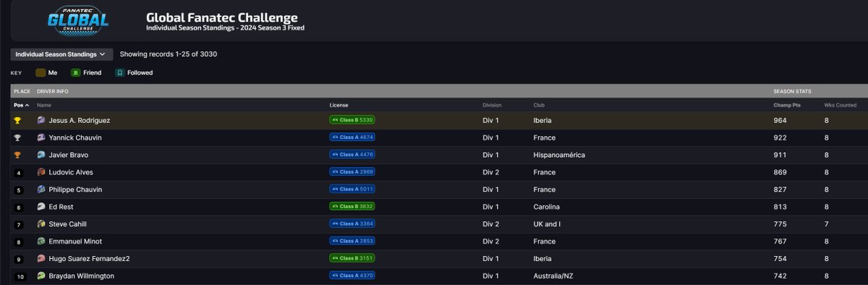Image resolution: width=868 pixels, height=285 pixels.
Task: Click the Class A 3364 license badge
Action: point(352,224)
